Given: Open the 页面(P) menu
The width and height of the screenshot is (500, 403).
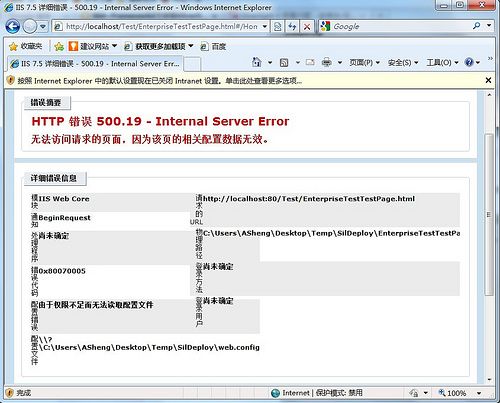Looking at the screenshot, I should 364,62.
